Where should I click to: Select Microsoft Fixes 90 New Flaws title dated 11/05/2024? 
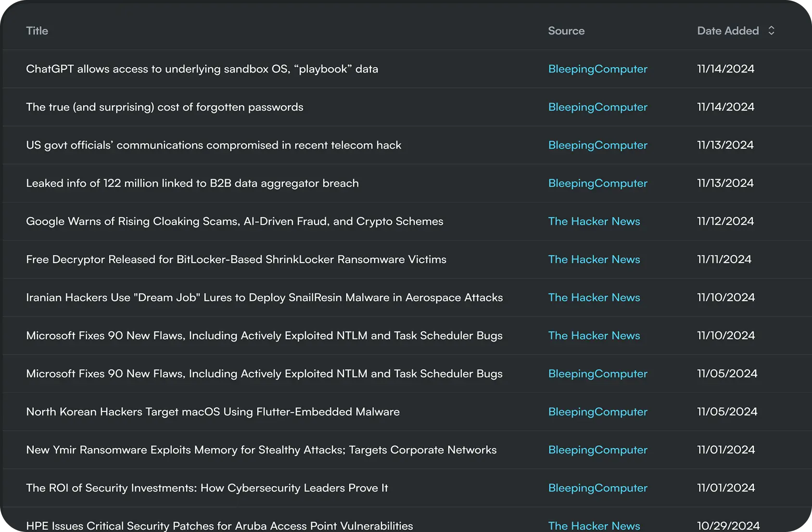click(x=264, y=373)
